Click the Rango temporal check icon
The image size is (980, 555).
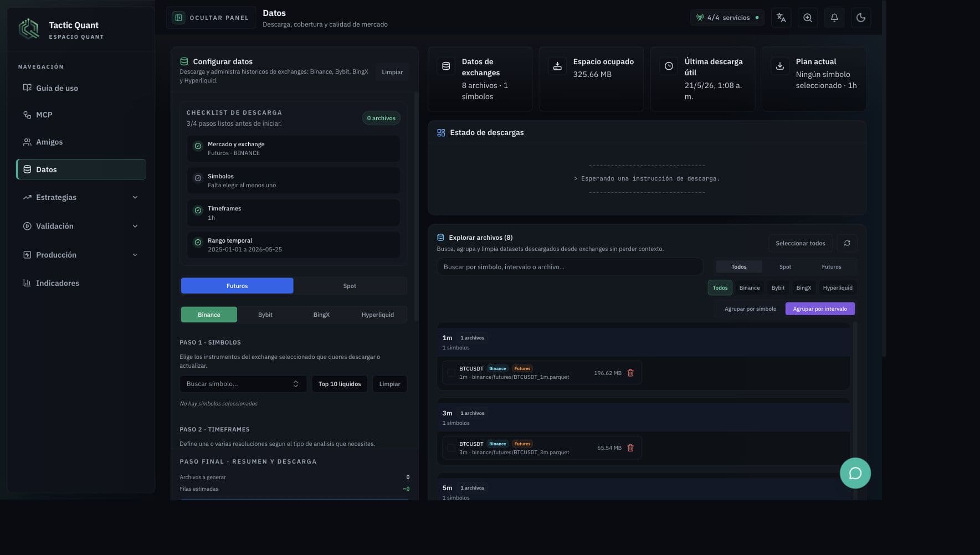[x=198, y=243]
